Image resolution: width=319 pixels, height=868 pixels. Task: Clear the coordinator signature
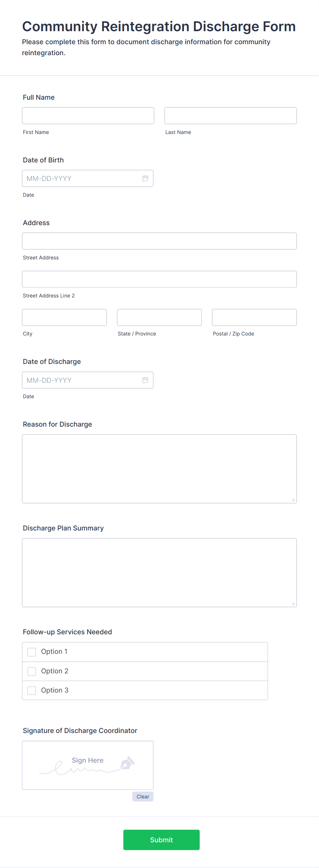[x=143, y=796]
